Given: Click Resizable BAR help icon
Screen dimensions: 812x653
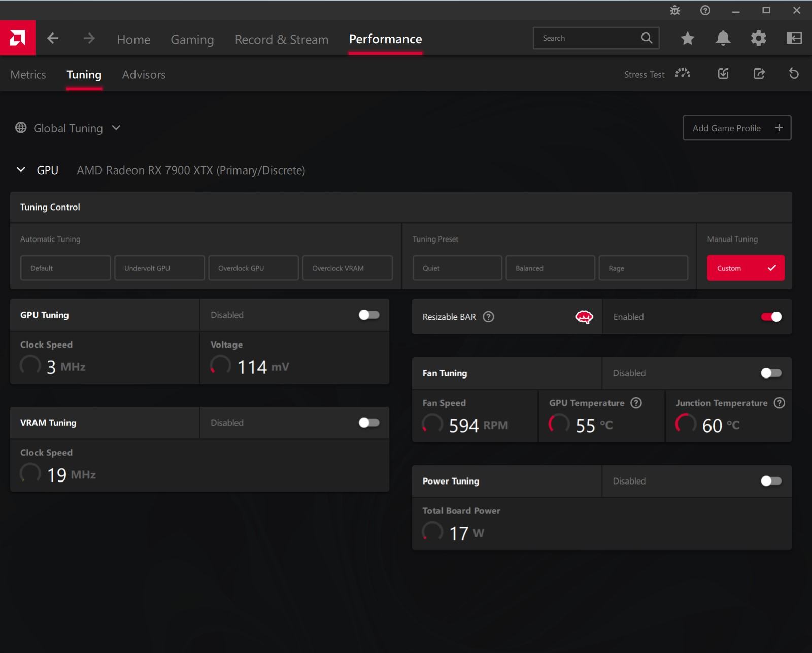Looking at the screenshot, I should pos(488,317).
